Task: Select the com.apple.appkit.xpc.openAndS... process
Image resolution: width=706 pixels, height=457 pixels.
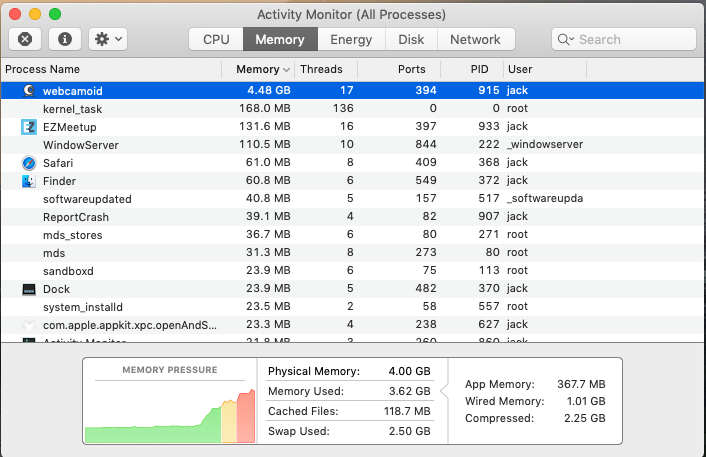Action: (130, 325)
